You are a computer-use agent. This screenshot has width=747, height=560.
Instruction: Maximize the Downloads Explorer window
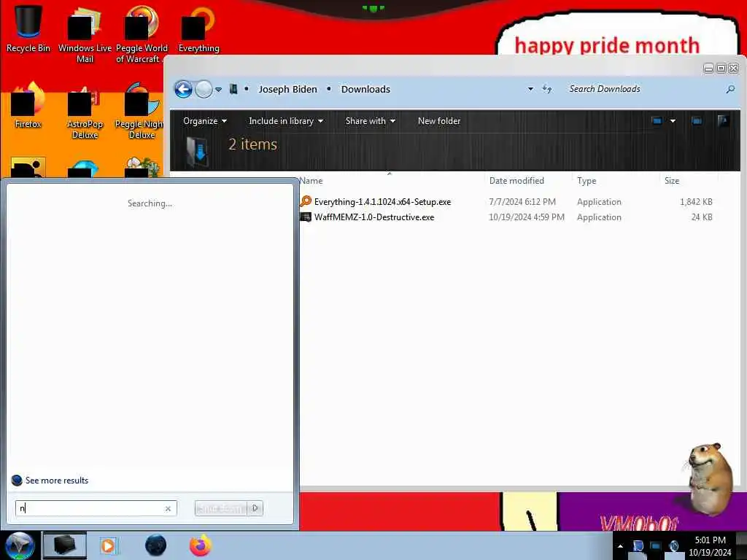(x=721, y=69)
